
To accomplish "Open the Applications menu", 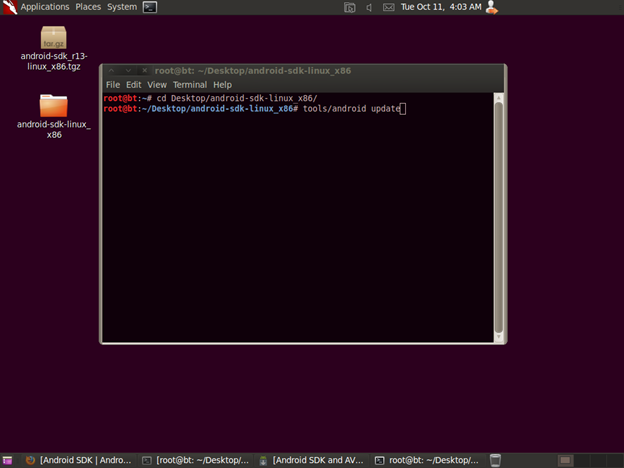I will click(x=44, y=7).
